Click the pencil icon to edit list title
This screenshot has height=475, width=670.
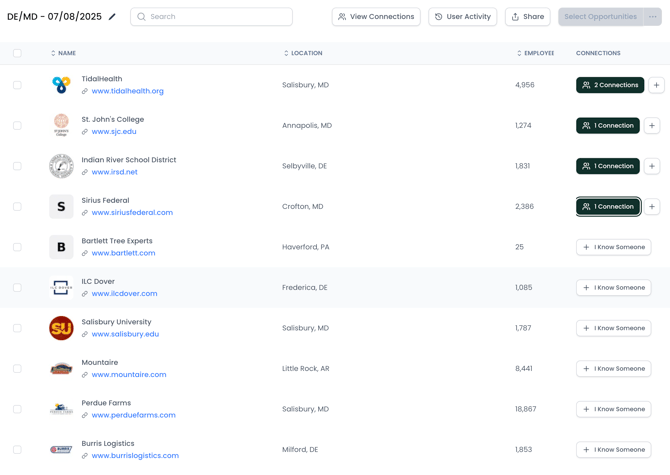point(112,17)
